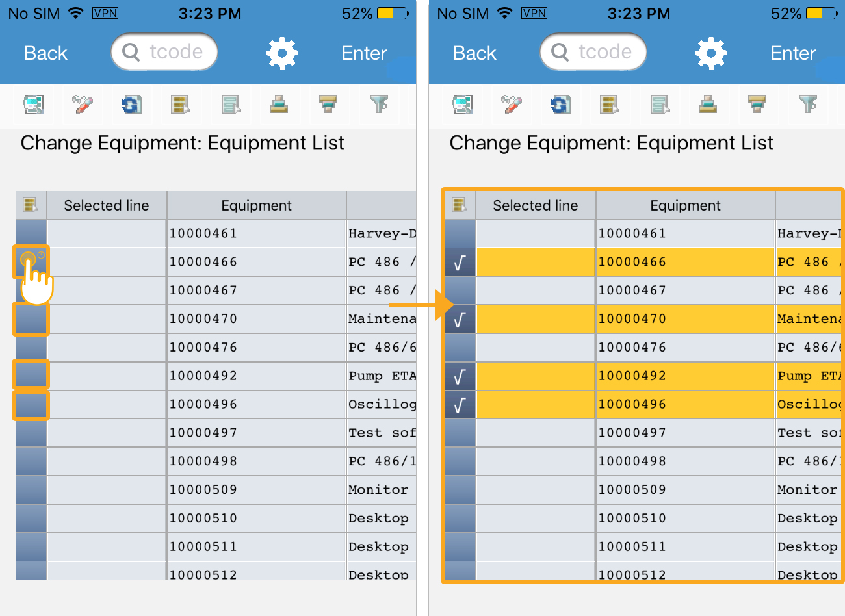Tap Back button on the left screen
This screenshot has width=845, height=616.
point(45,53)
